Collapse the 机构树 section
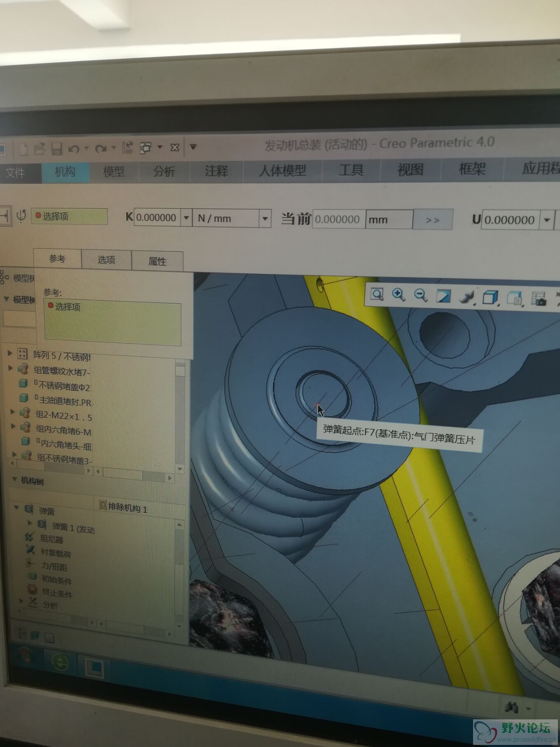Image resolution: width=560 pixels, height=747 pixels. (14, 479)
